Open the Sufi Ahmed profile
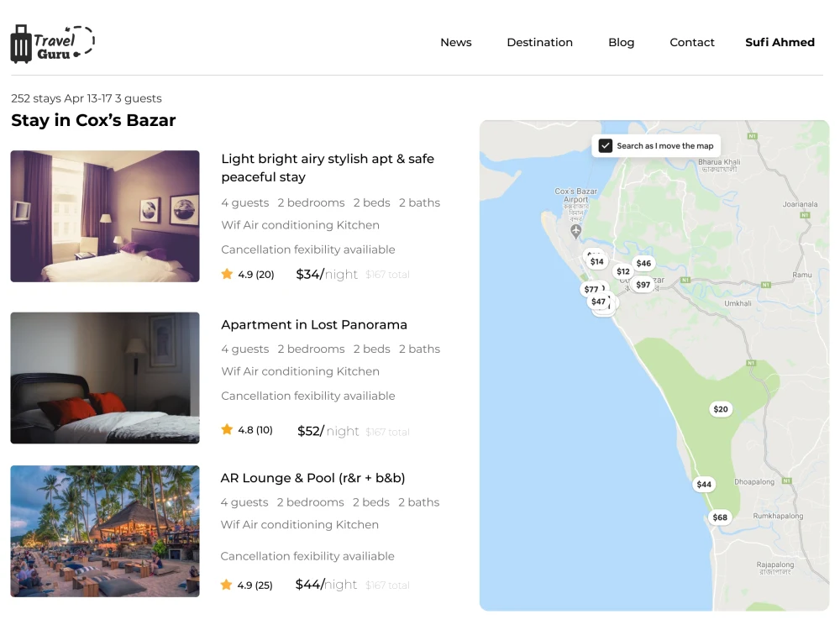Viewport: 840px width, 630px height. 780,42
